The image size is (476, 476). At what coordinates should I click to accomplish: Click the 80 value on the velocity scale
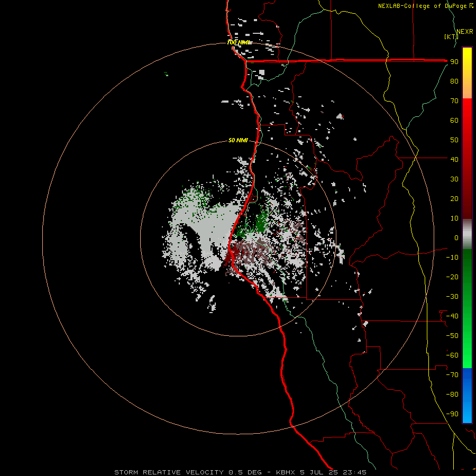point(454,81)
